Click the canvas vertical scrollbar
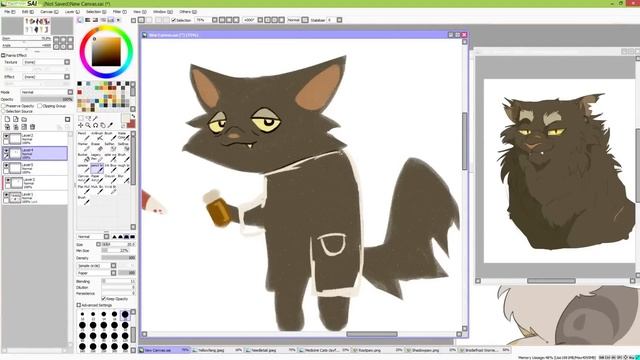The width and height of the screenshot is (640, 360). click(x=464, y=141)
